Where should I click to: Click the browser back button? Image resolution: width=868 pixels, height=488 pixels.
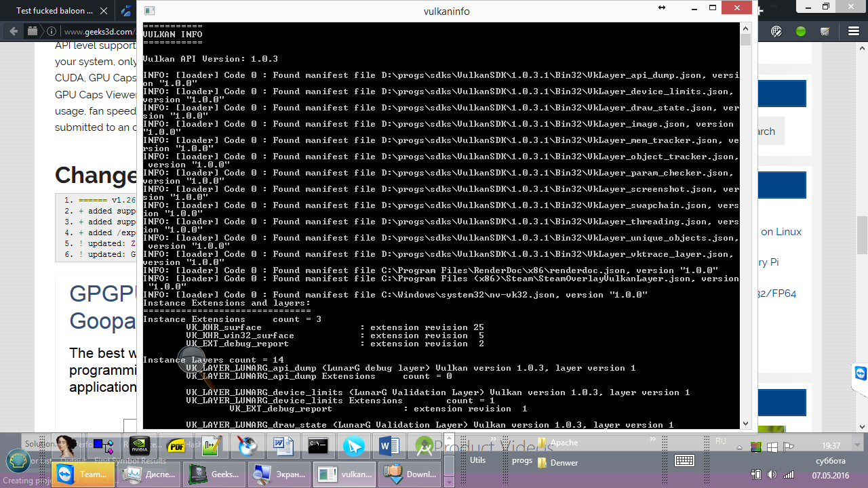(x=14, y=31)
